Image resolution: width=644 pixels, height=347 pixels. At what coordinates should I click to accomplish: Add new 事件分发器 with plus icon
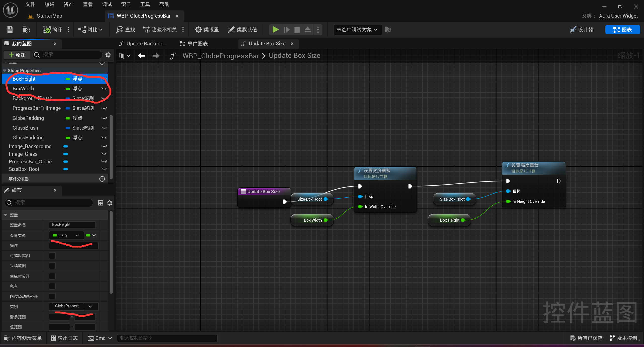pyautogui.click(x=102, y=179)
